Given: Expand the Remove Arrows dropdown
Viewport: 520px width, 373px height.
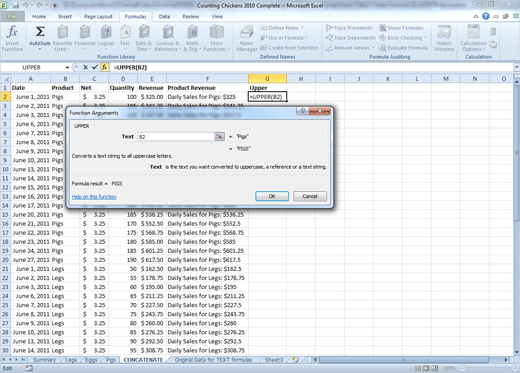Looking at the screenshot, I should click(373, 48).
